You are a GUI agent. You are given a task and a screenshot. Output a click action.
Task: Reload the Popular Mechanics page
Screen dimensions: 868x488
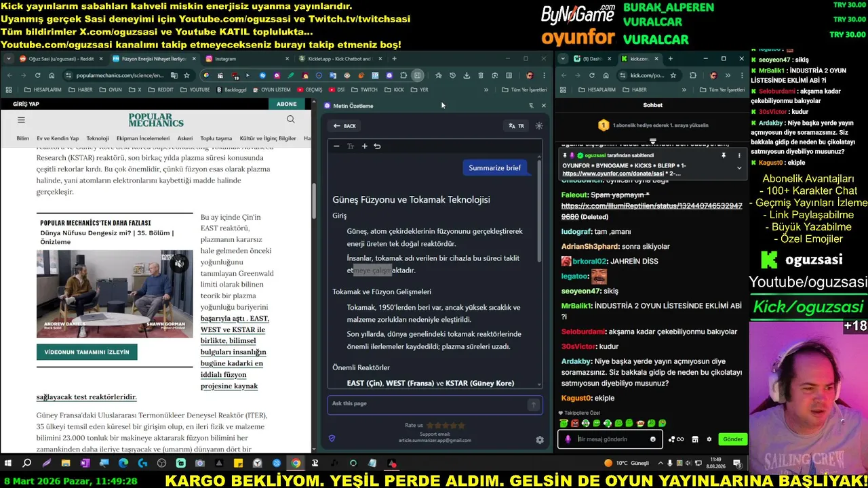tap(37, 75)
